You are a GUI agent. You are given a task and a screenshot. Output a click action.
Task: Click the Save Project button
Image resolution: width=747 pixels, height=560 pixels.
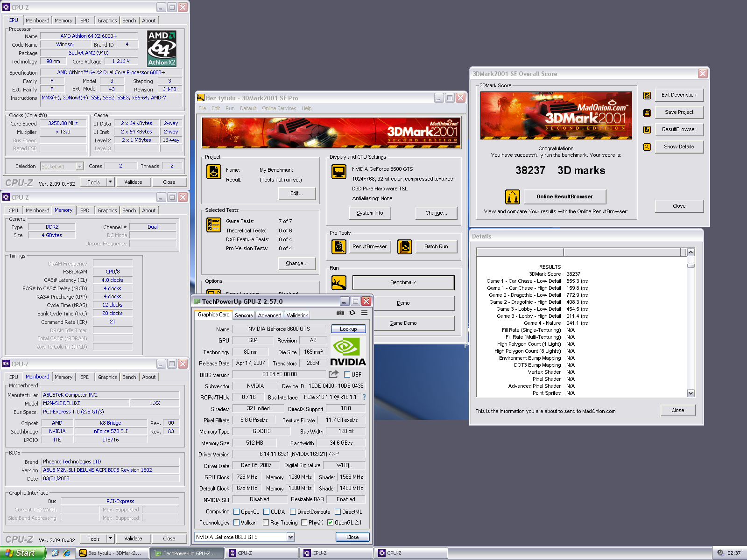pos(679,112)
